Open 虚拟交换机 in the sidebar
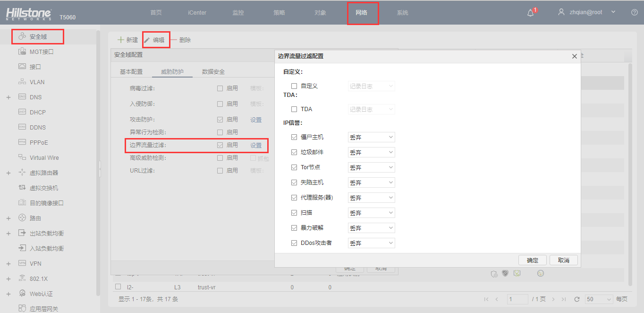This screenshot has height=313, width=644. tap(44, 188)
